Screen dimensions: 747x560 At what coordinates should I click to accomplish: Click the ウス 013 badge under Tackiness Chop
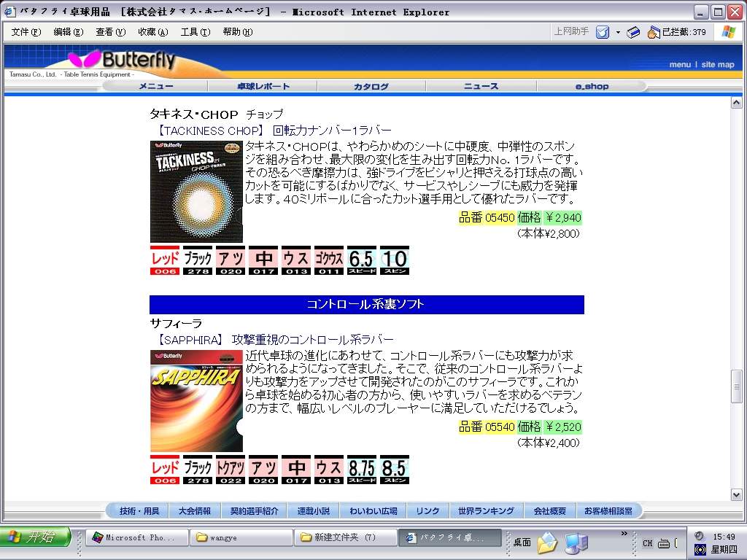(x=296, y=260)
